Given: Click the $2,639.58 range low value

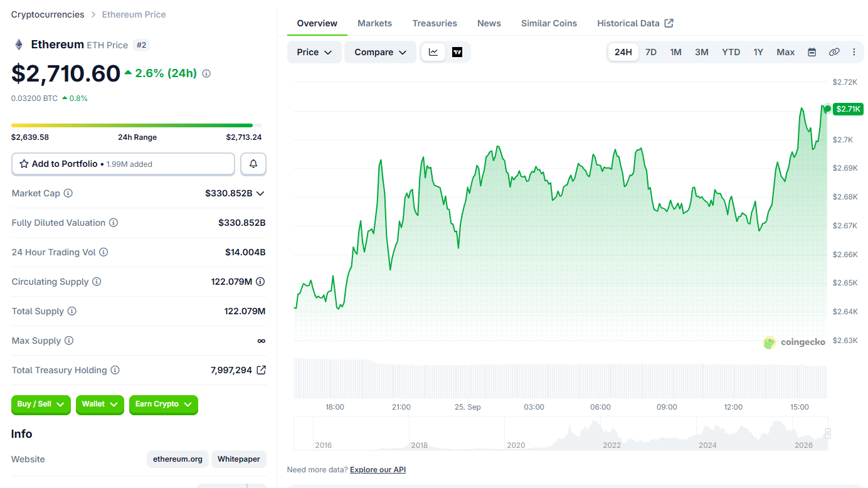Looking at the screenshot, I should (x=30, y=137).
